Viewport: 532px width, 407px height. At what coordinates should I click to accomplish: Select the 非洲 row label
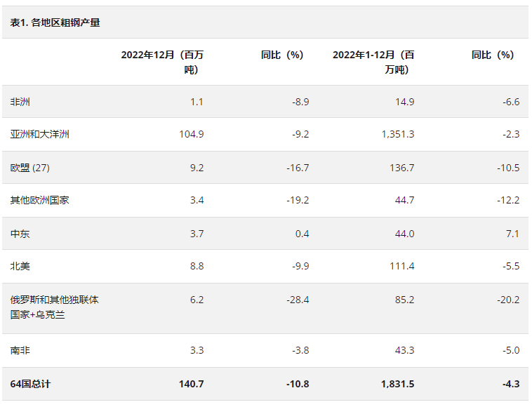(x=20, y=102)
